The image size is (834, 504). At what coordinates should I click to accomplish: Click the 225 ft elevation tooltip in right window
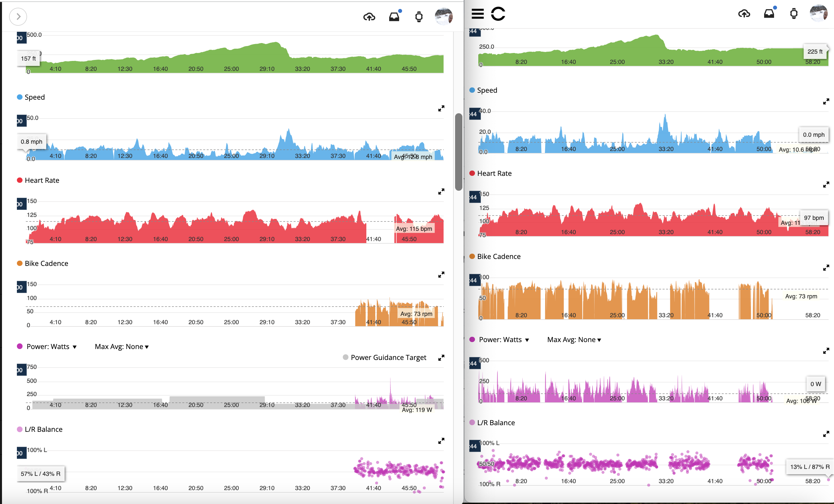point(815,51)
